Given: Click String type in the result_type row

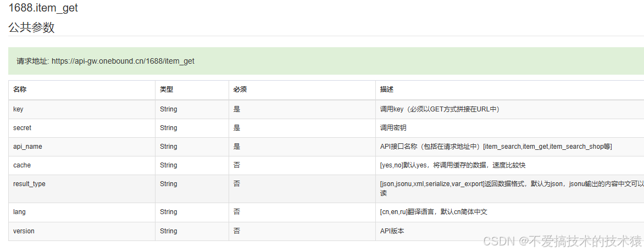Looking at the screenshot, I should point(168,184).
